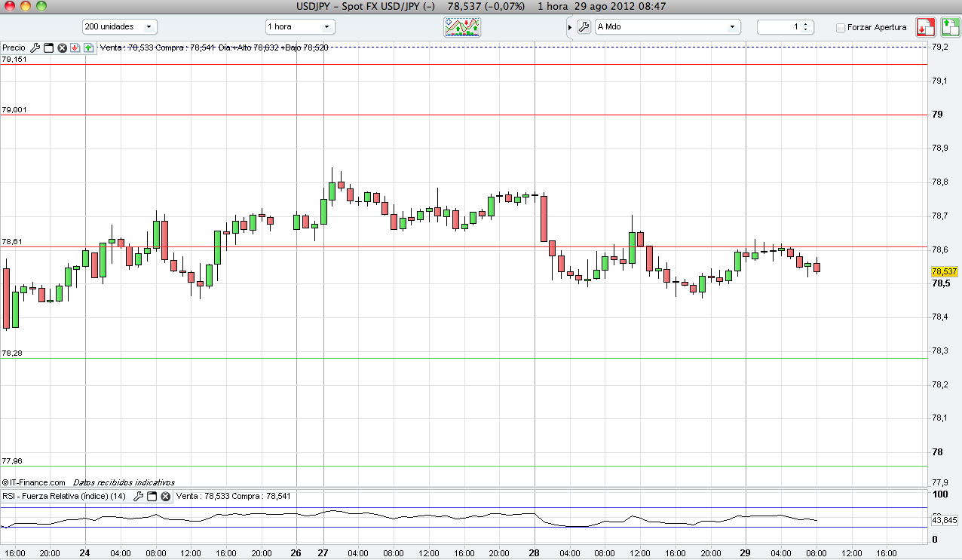The image size is (962, 560).
Task: Open the 200 unidades dropdown
Action: (x=119, y=26)
